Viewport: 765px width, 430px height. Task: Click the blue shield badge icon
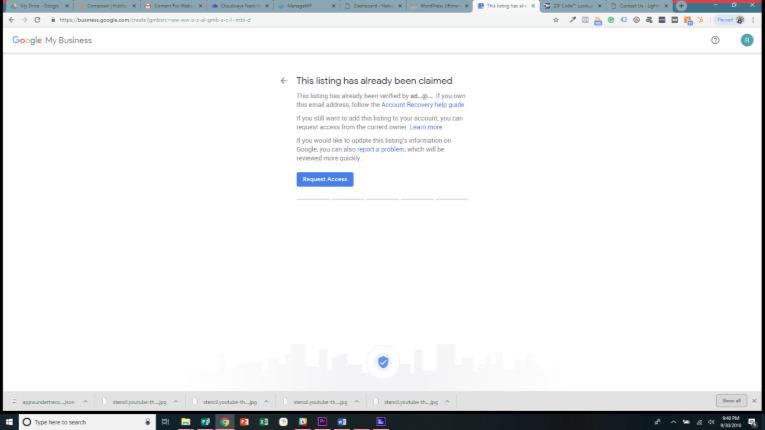383,362
